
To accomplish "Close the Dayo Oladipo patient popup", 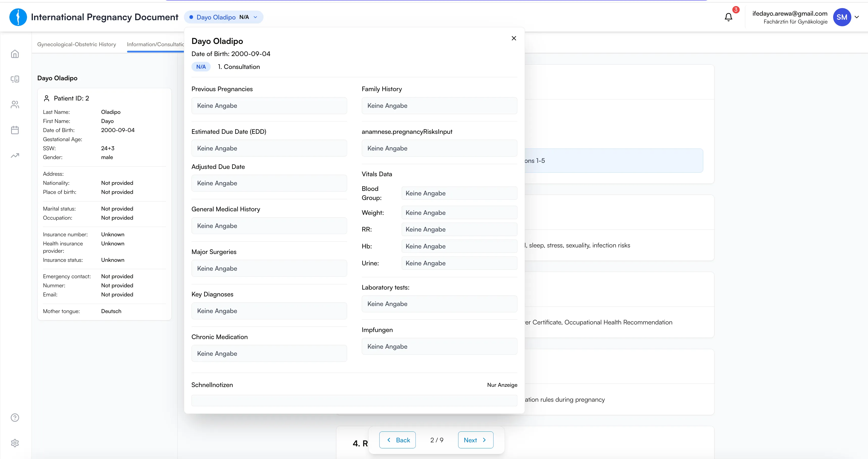I will click(x=514, y=38).
